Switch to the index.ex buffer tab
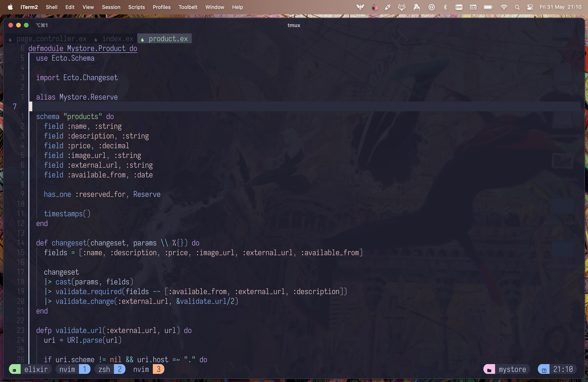 pos(118,39)
